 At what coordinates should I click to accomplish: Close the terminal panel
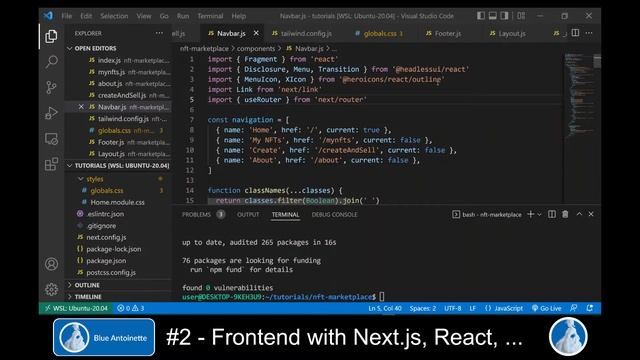coord(591,214)
